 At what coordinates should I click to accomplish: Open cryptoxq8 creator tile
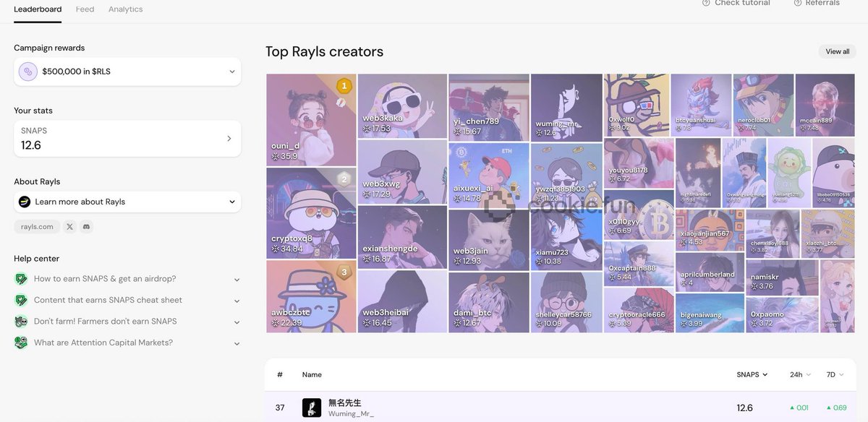[x=311, y=213]
